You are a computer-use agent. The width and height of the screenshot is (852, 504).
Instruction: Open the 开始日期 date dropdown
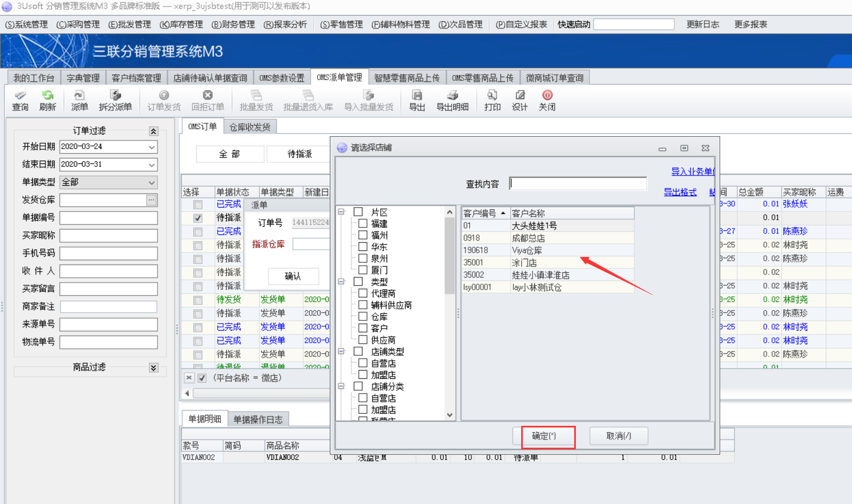point(151,147)
